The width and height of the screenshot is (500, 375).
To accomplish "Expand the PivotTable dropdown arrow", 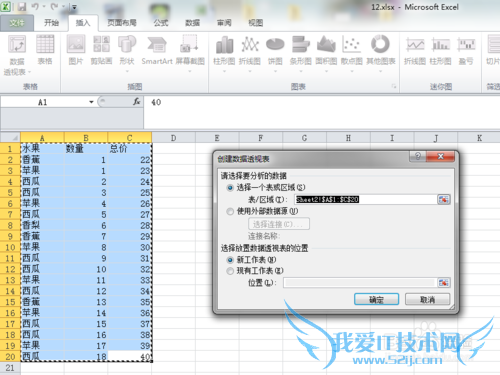I will (29, 72).
